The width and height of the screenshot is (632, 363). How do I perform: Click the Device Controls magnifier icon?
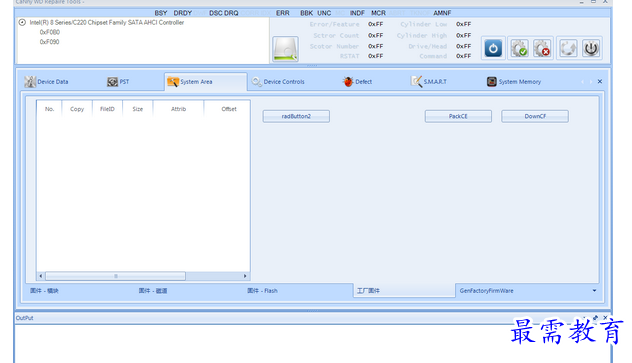coord(257,82)
